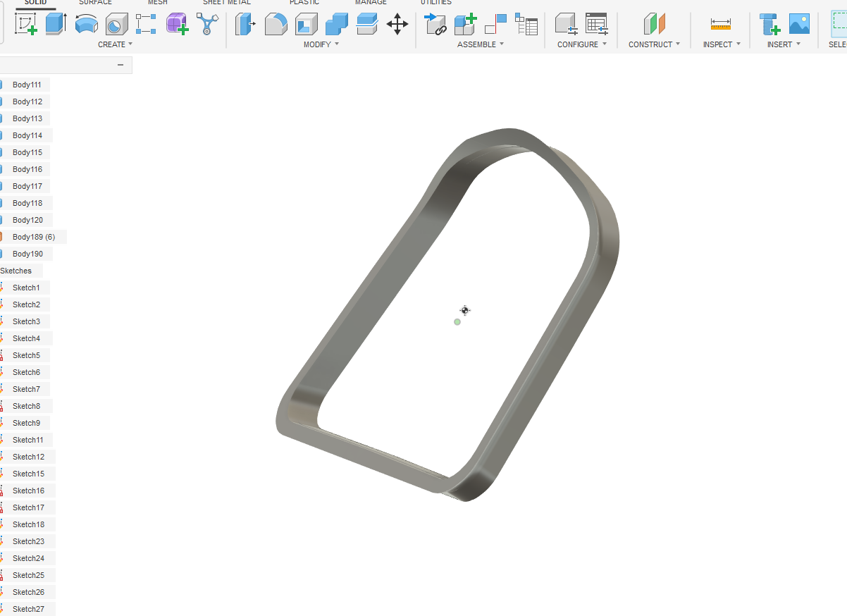Click the Insert Canvas image icon
847x616 pixels.
coord(799,24)
